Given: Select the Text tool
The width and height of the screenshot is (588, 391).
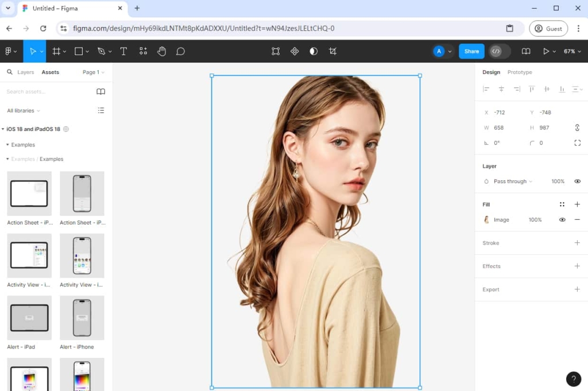Looking at the screenshot, I should point(123,51).
